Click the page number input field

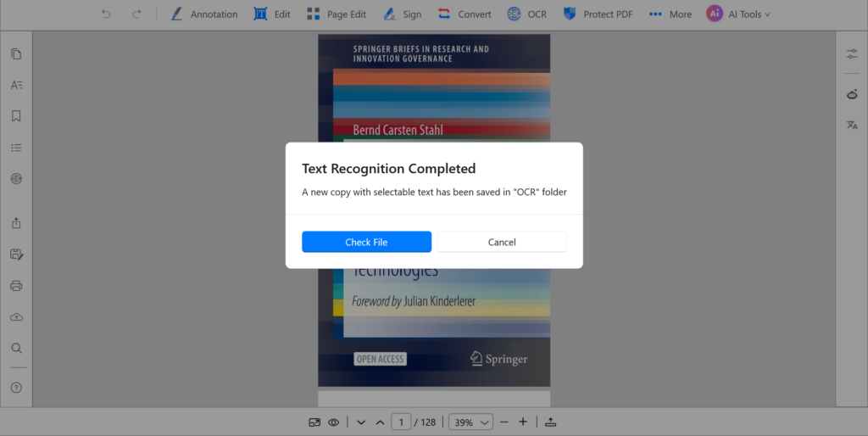(x=402, y=422)
